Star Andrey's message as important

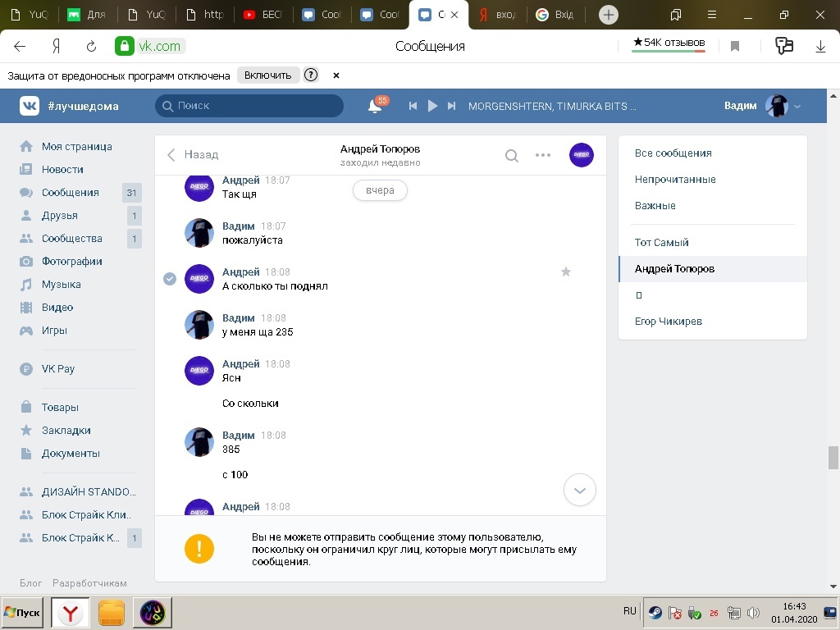point(565,272)
